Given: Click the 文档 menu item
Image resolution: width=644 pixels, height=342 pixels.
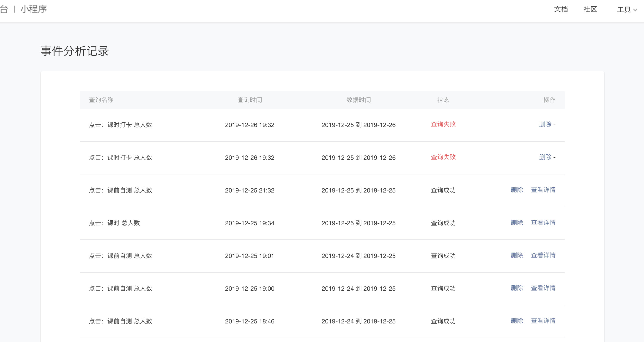Looking at the screenshot, I should (x=561, y=10).
